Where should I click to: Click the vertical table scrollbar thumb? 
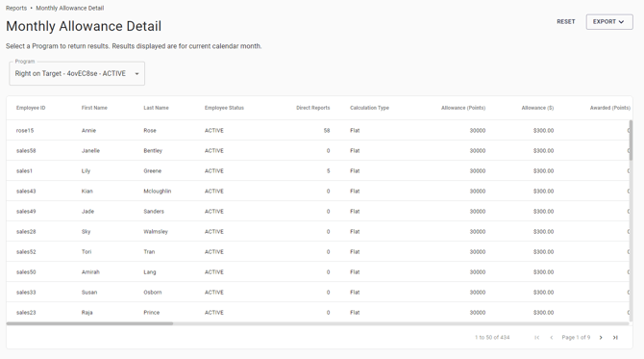pos(631,140)
